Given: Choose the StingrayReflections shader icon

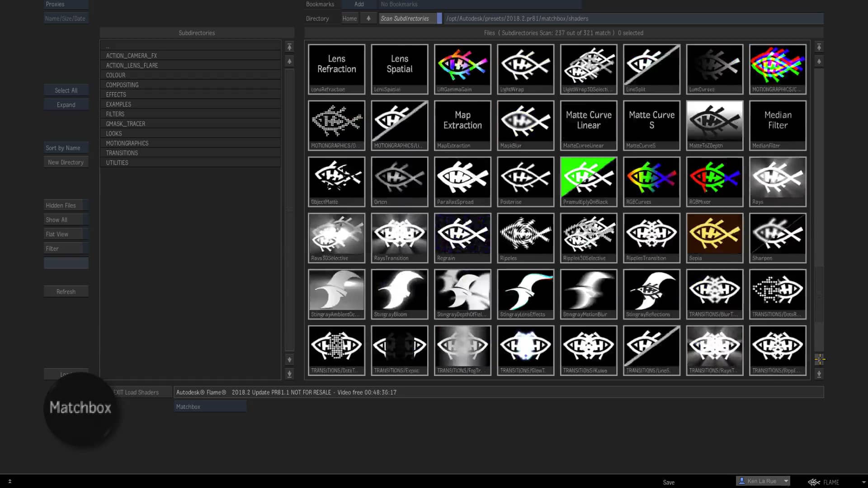Looking at the screenshot, I should pyautogui.click(x=651, y=294).
